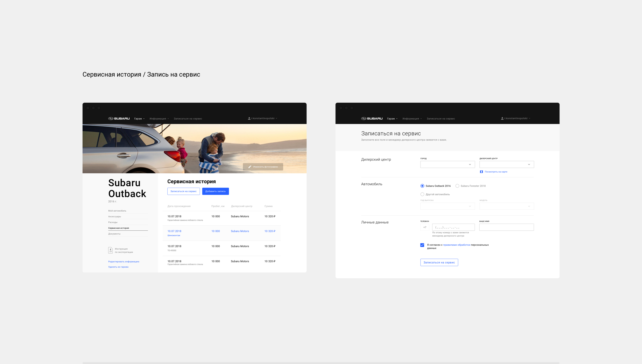The height and width of the screenshot is (364, 642).
Task: Click the pencil icon on car photo
Action: pos(249,167)
